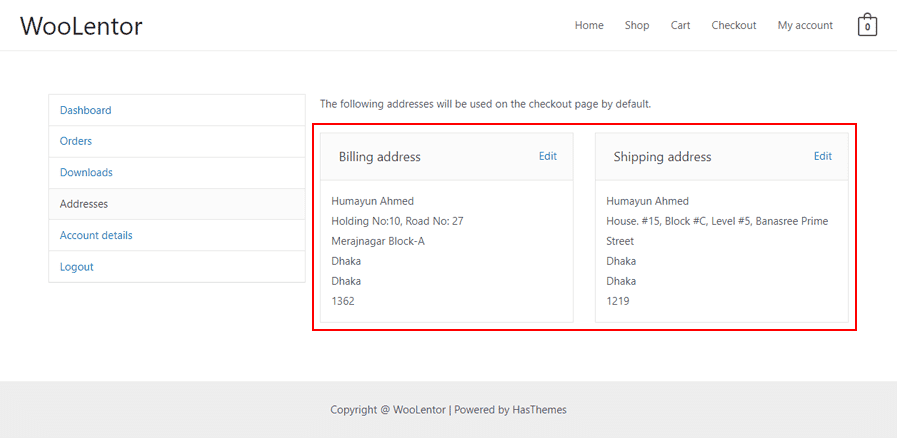The height and width of the screenshot is (438, 897).
Task: Edit the Billing address
Action: coord(548,156)
